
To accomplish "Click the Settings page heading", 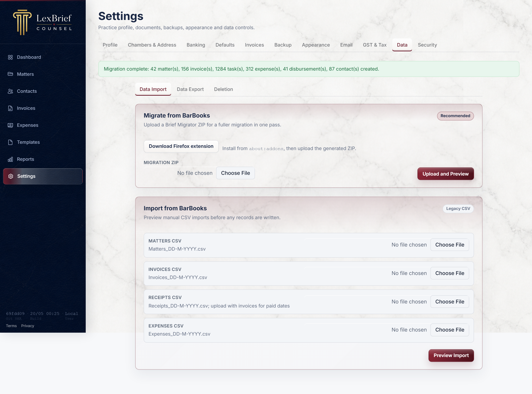I will (121, 16).
